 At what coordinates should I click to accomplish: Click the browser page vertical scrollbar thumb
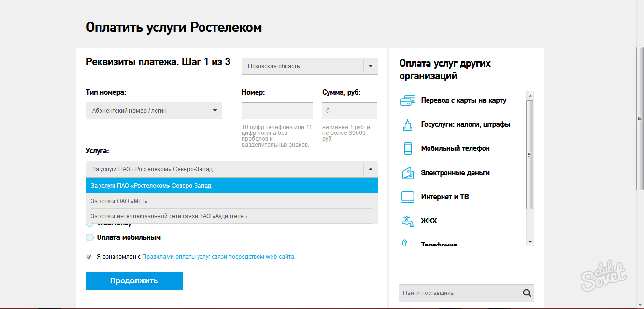640,118
